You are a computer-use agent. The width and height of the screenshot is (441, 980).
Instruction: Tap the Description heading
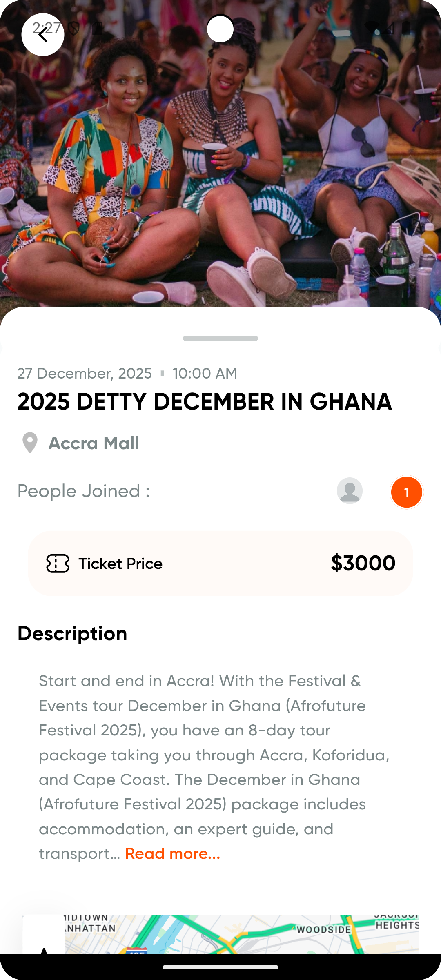[x=72, y=633]
